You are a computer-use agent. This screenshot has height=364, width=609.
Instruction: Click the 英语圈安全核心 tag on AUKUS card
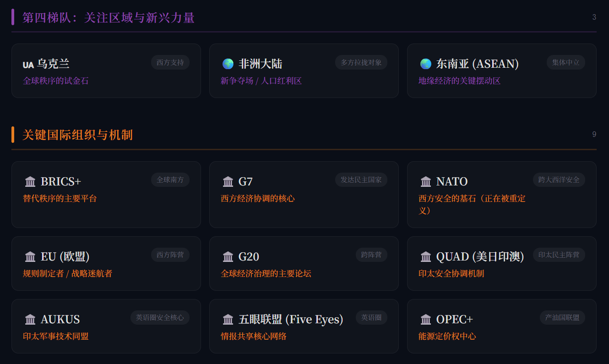click(160, 317)
